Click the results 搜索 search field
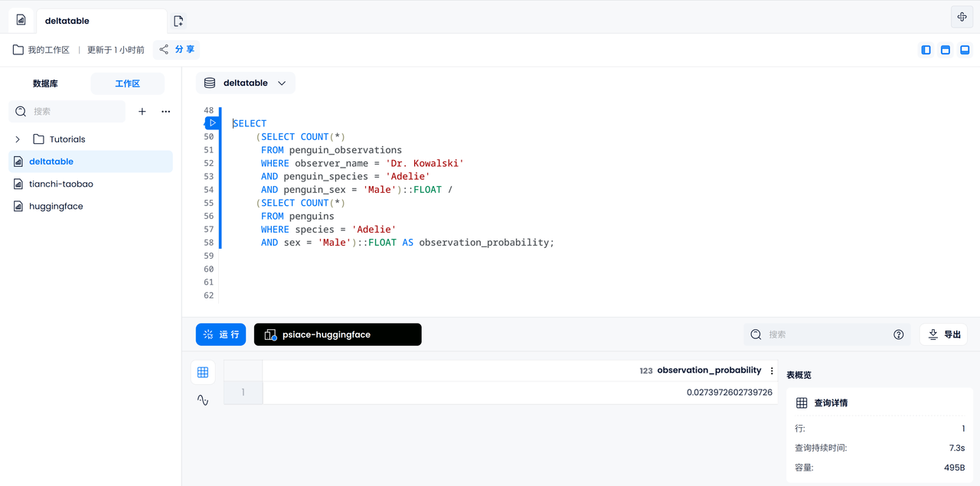This screenshot has width=980, height=486. [827, 334]
